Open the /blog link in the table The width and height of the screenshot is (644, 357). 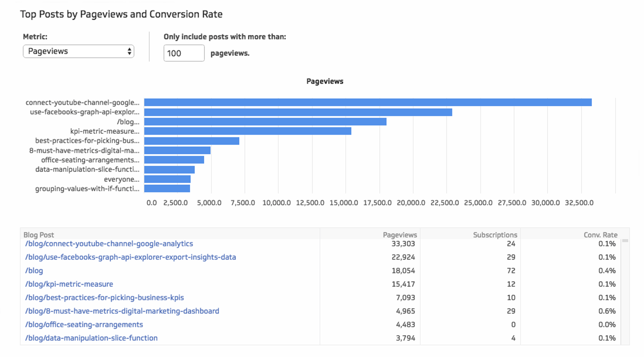(x=34, y=270)
